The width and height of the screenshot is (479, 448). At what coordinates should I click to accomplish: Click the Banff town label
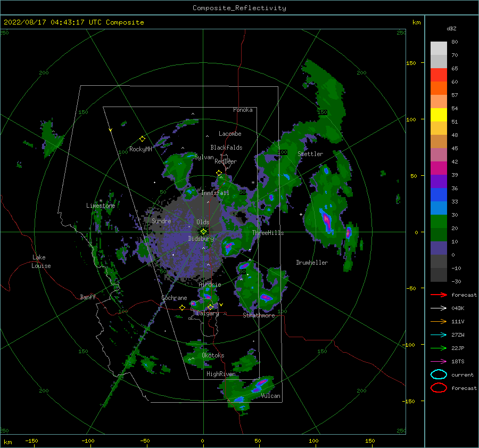click(x=88, y=297)
